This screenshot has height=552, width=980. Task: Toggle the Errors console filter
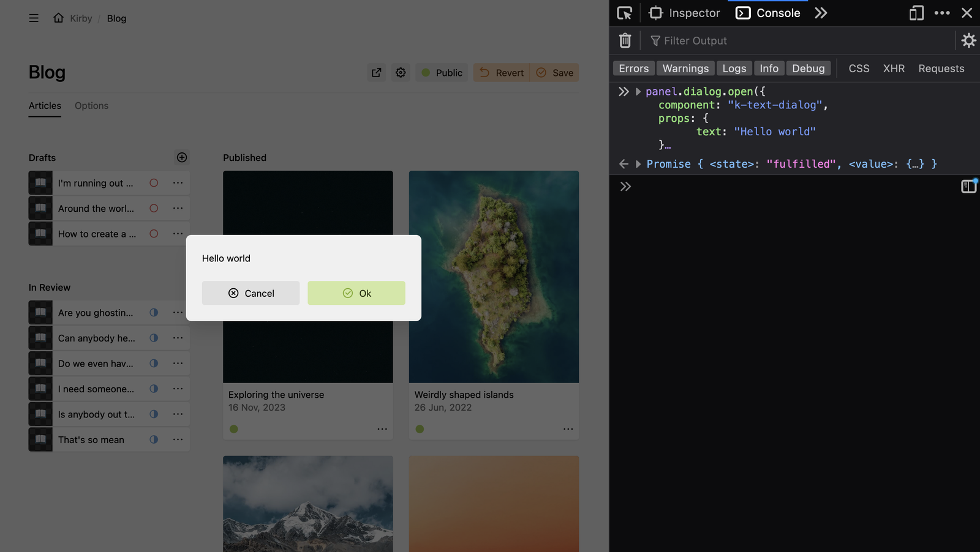point(634,69)
